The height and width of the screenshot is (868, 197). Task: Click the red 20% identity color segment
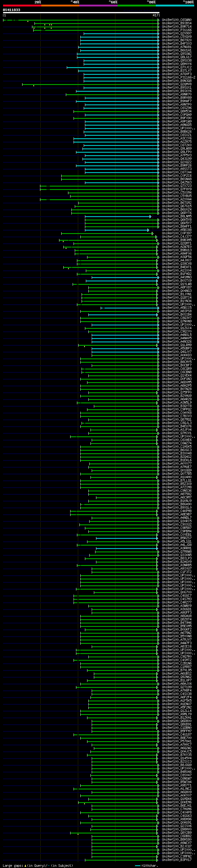pyautogui.click(x=22, y=6)
